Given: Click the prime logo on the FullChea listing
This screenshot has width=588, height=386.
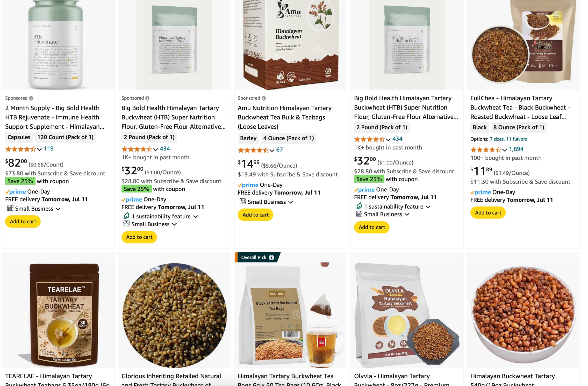Looking at the screenshot, I should click(x=481, y=192).
